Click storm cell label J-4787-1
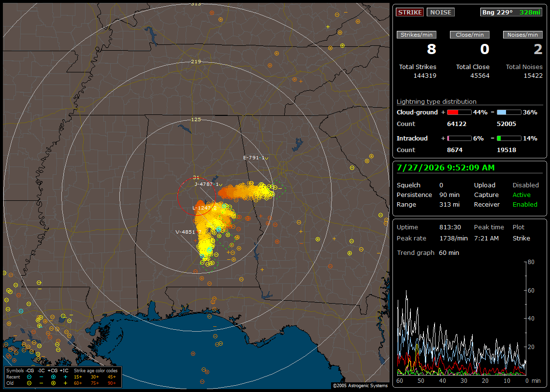 point(207,184)
